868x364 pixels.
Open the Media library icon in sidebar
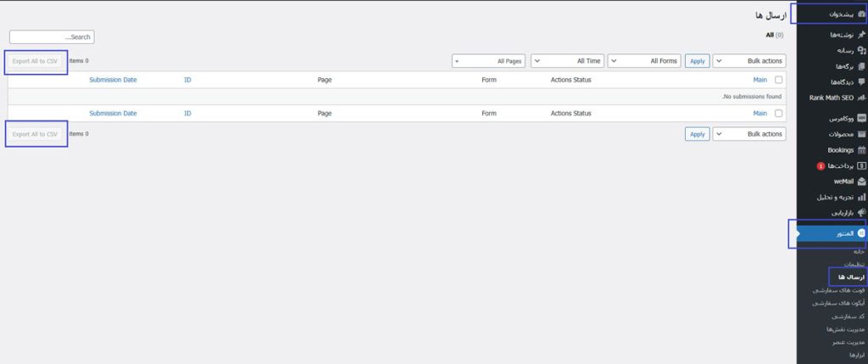coord(861,50)
